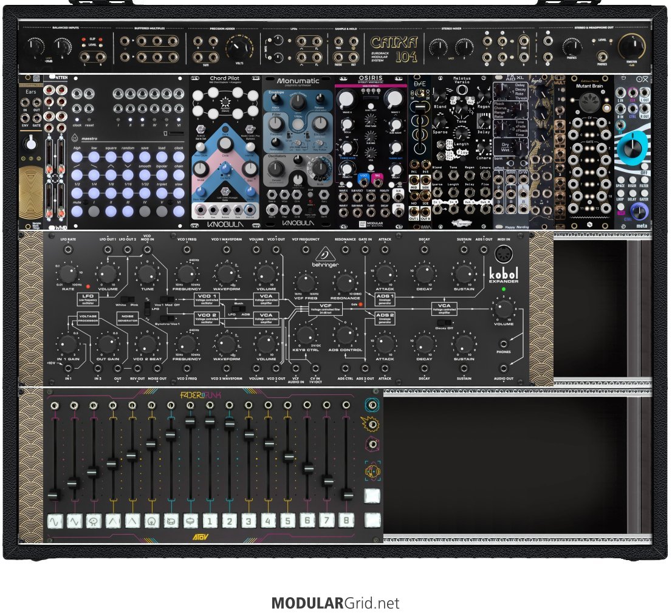Turn the Monumatic Filter Frequency knob
The height and width of the screenshot is (616, 672).
(276, 124)
